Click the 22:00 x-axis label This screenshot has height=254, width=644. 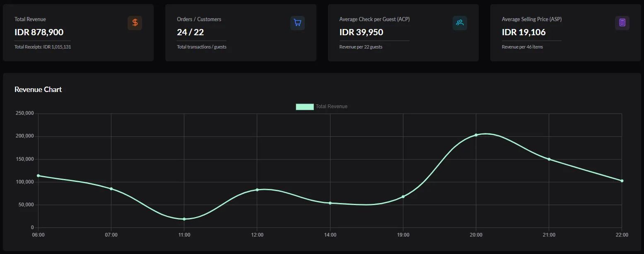pos(622,235)
